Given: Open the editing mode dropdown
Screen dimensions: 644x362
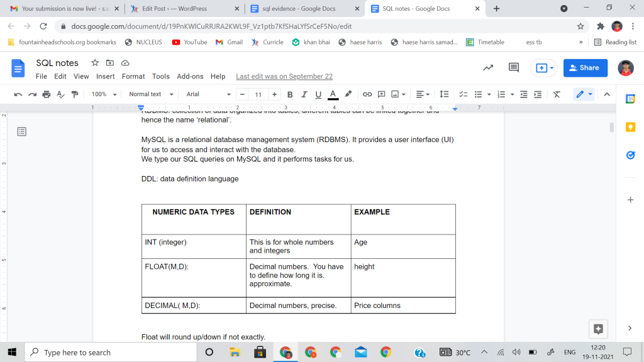Looking at the screenshot, I should click(584, 94).
